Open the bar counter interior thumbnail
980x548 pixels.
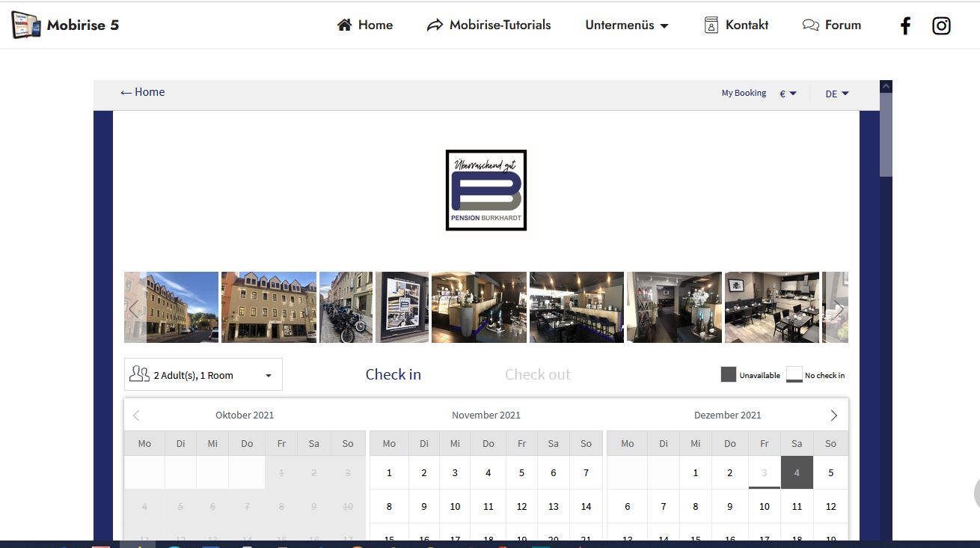tap(479, 307)
